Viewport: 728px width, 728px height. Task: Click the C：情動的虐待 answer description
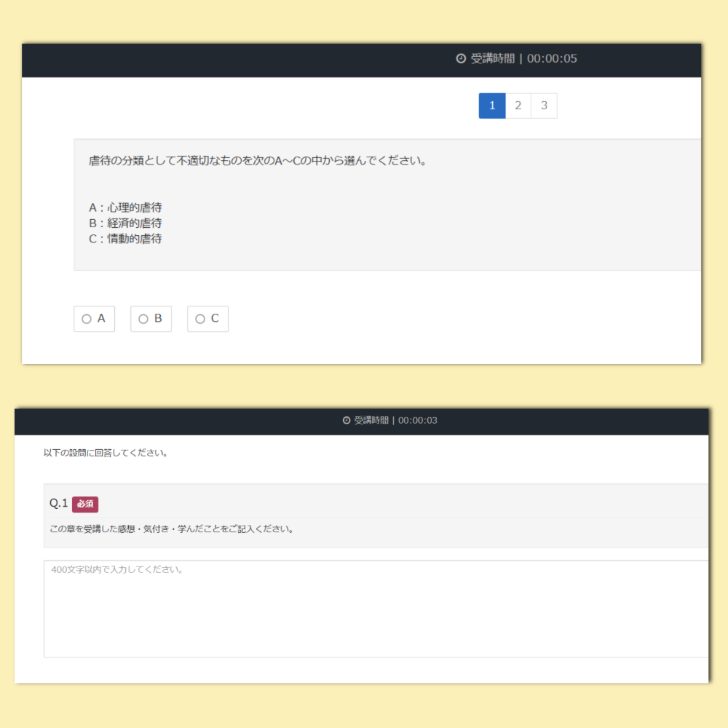tap(124, 239)
